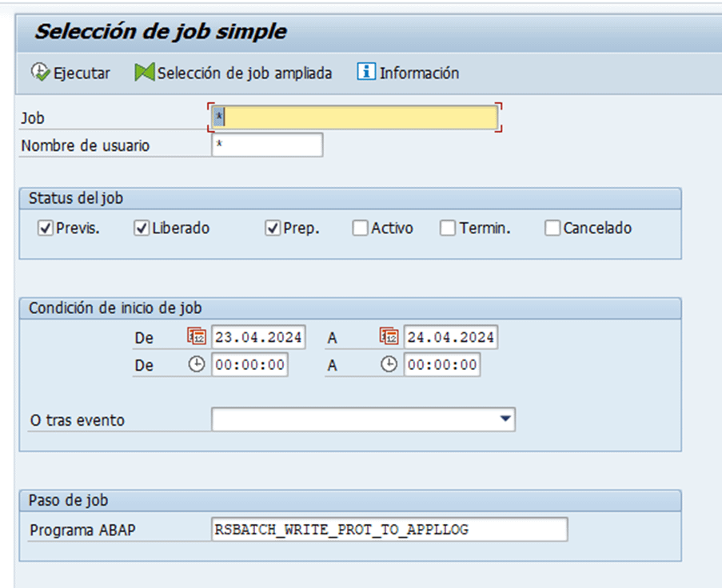
Task: Enable the Termin. status checkbox
Action: click(x=448, y=228)
